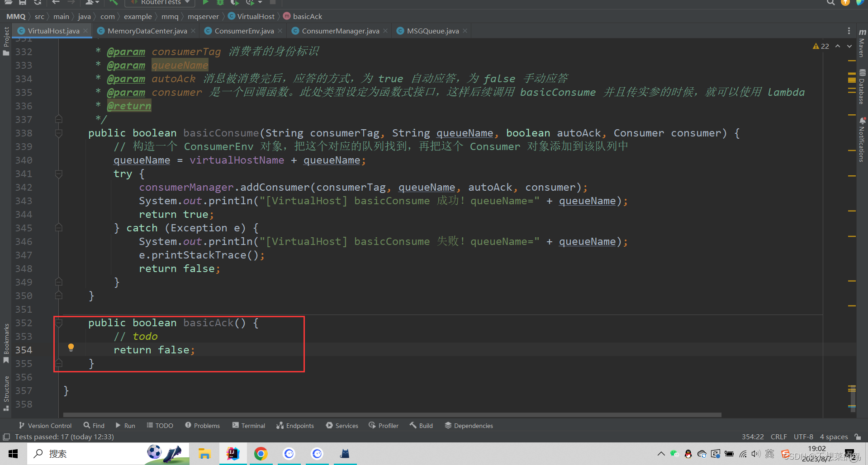
Task: Open the Database tool window
Action: click(x=862, y=87)
